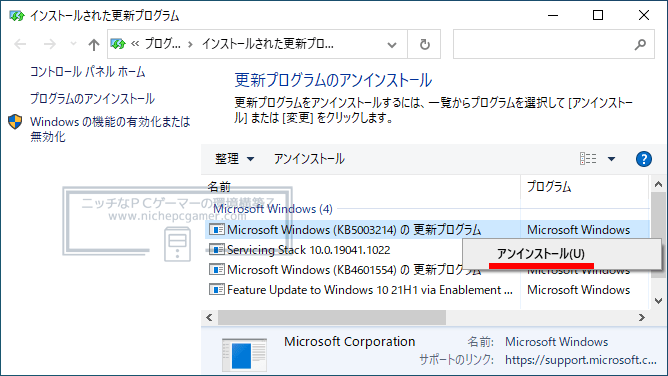Viewport: 668px width, 376px height.
Task: Open the support.microsoft link in details pane
Action: coord(581,360)
